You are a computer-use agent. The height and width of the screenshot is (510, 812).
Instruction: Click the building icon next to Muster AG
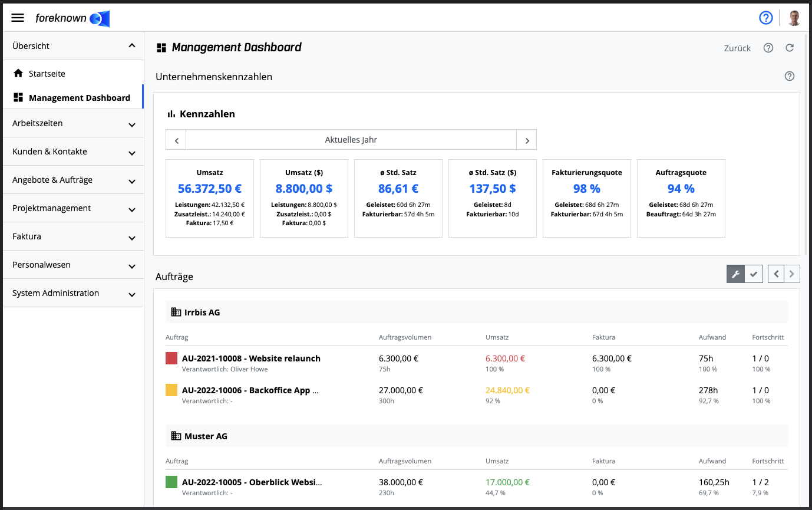pos(176,436)
